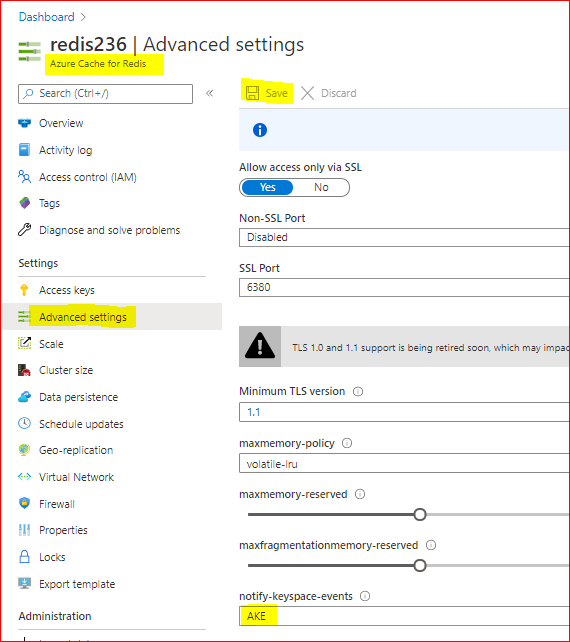The width and height of the screenshot is (570, 642).
Task: Click the Discard X icon
Action: coord(307,93)
